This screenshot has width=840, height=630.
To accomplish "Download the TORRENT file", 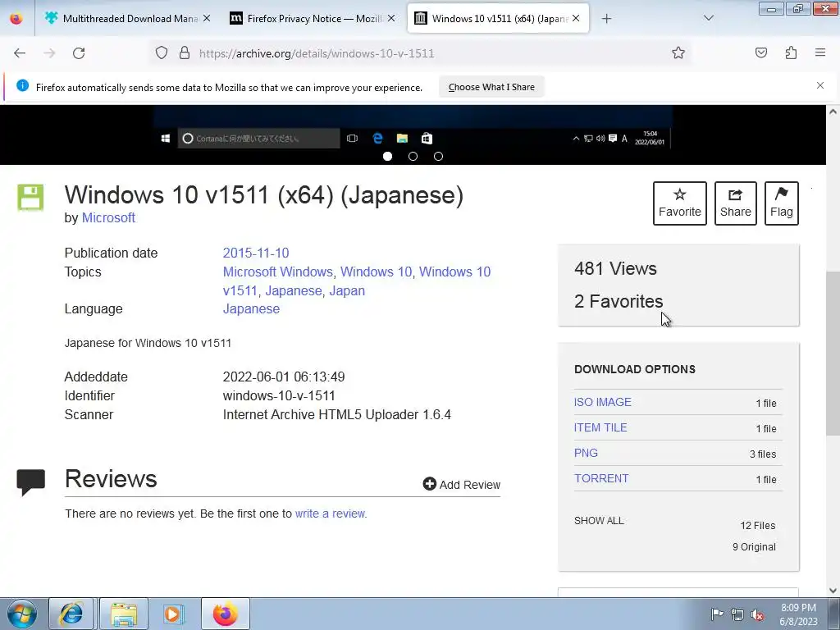I will coord(601,478).
